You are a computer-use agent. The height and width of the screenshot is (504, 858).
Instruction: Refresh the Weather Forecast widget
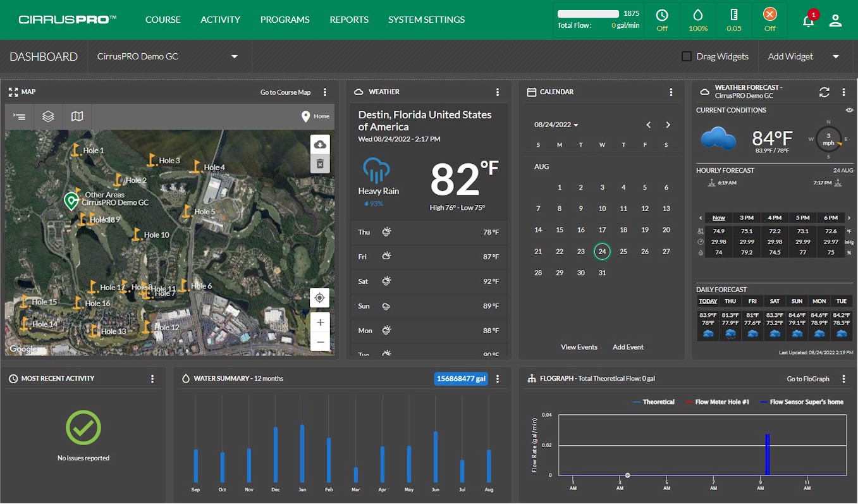coord(824,92)
